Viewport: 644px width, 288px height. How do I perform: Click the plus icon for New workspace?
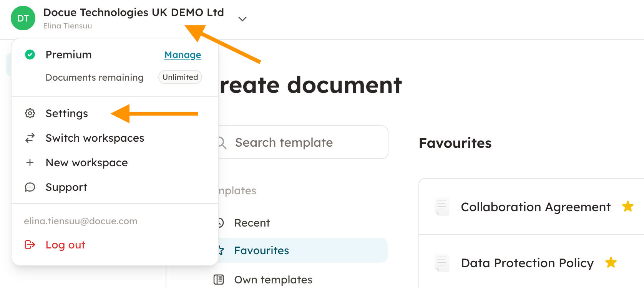pyautogui.click(x=30, y=162)
